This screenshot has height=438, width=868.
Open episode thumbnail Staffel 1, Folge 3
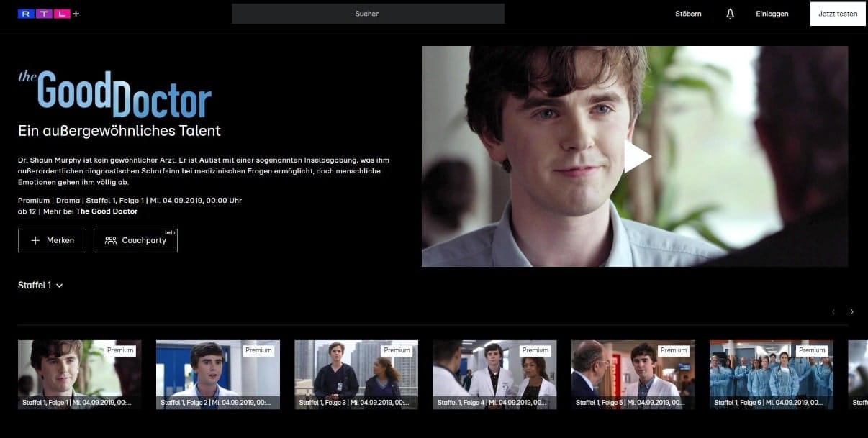(x=356, y=375)
